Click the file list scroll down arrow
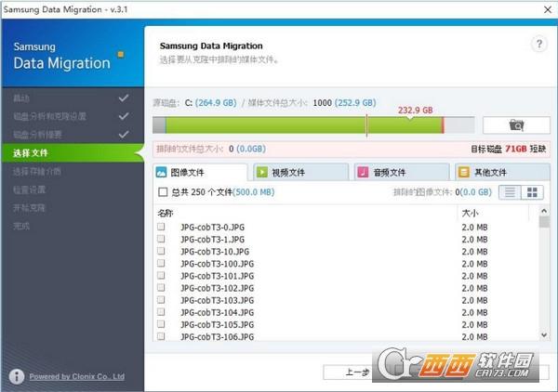Screen dimensions: 558x392 [x=544, y=334]
